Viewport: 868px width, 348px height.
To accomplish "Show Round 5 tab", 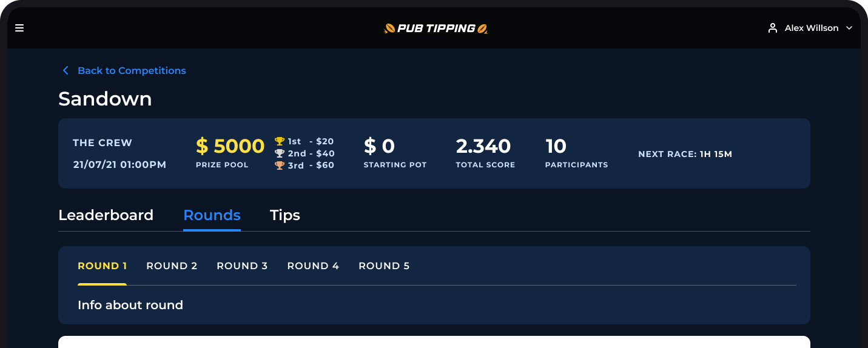I will (x=384, y=266).
